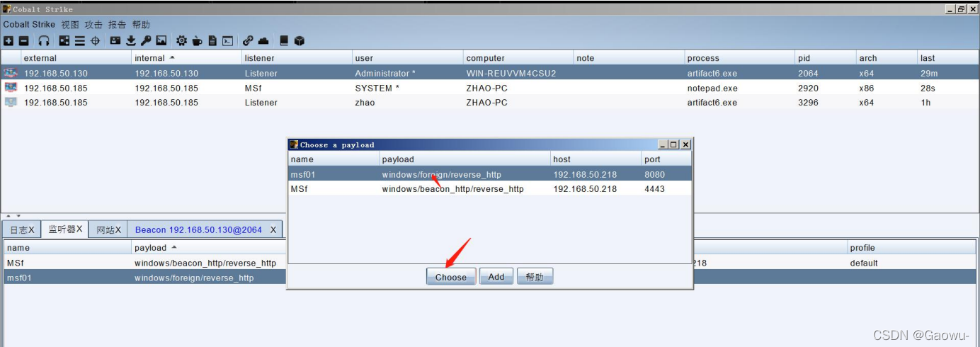Sort sessions by computer column header
The height and width of the screenshot is (347, 980).
[518, 58]
